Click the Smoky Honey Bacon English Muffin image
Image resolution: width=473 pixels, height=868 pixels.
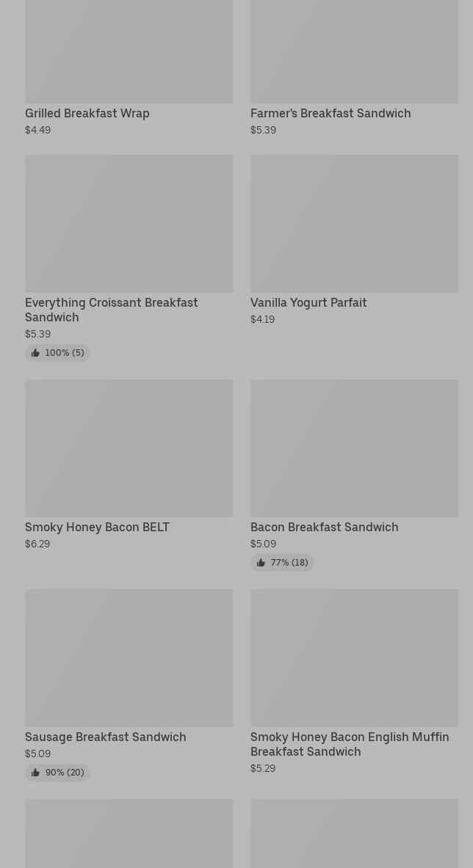[355, 657]
